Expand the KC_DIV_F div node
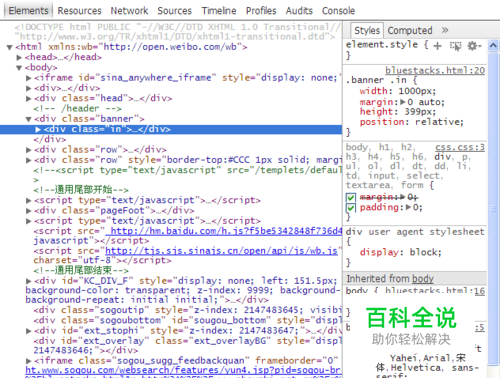The image size is (500, 378). pyautogui.click(x=29, y=281)
